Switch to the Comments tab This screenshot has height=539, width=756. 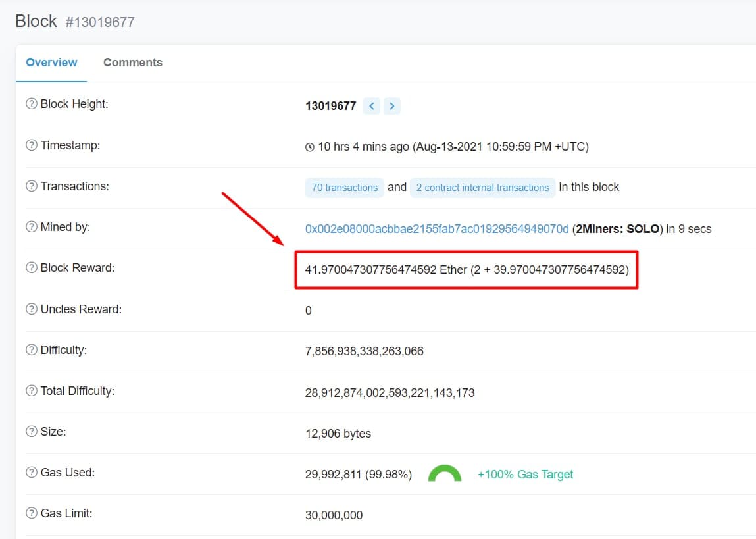point(132,62)
